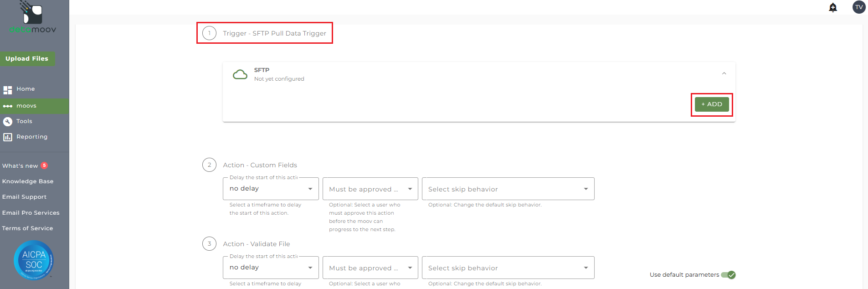Click the + ADD button
Viewport: 868px width, 289px height.
(x=712, y=104)
